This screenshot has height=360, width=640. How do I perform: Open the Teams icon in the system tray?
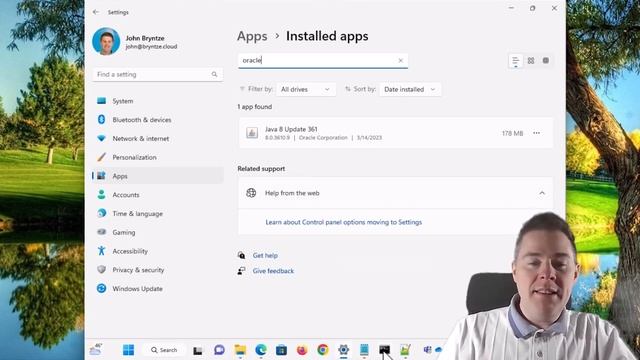[x=427, y=350]
